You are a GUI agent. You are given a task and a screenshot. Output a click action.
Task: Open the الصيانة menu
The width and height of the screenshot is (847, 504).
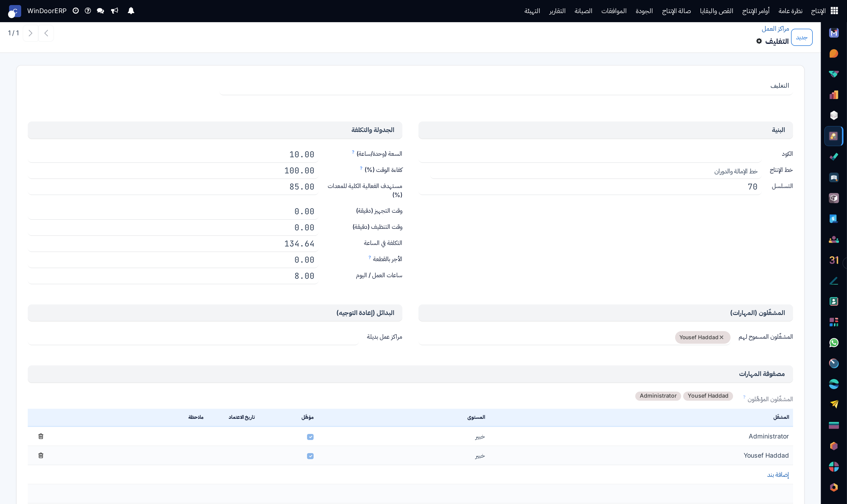pos(583,11)
